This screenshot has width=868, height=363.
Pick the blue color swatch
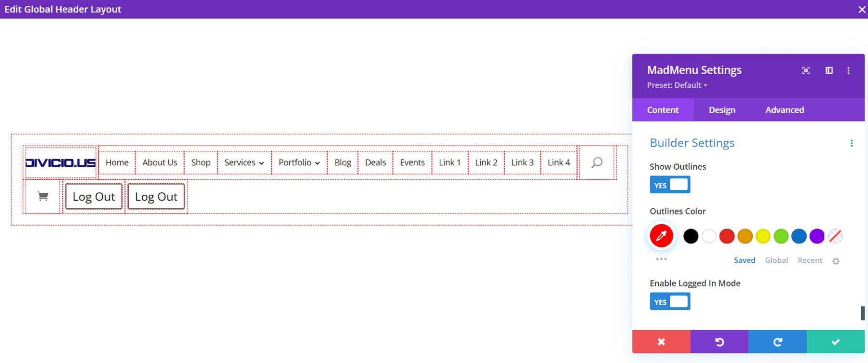(799, 236)
